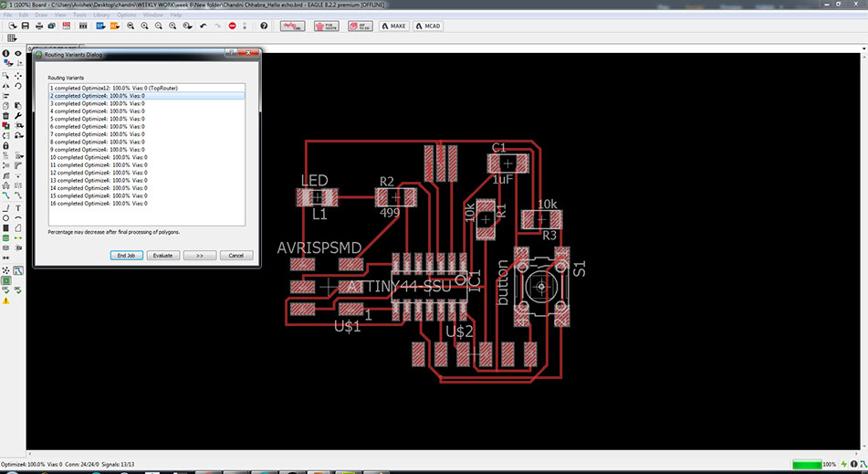Open the Errors warning tool
The image size is (868, 474).
click(6, 300)
